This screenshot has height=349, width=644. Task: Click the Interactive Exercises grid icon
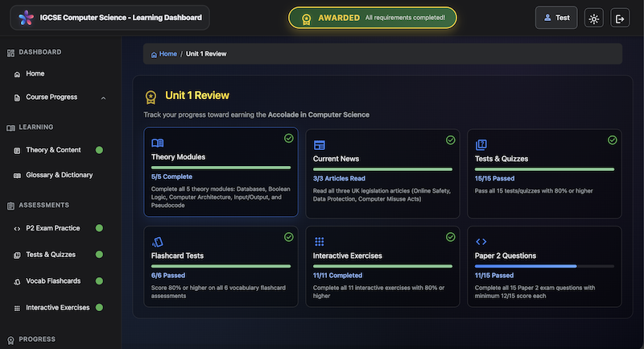click(319, 241)
